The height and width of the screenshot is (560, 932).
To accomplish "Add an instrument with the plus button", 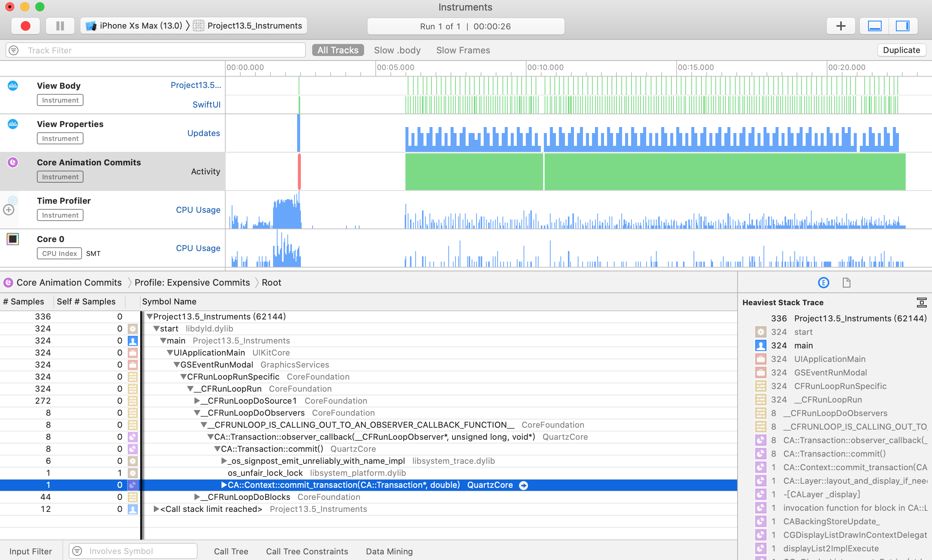I will pyautogui.click(x=841, y=26).
